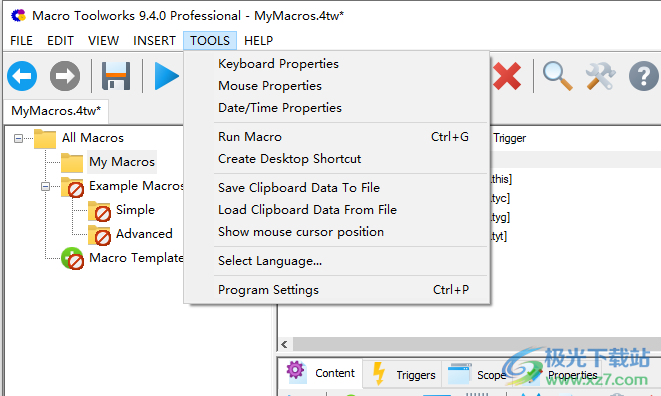Click the Advanced disabled folder icon
The height and width of the screenshot is (396, 661).
click(99, 235)
